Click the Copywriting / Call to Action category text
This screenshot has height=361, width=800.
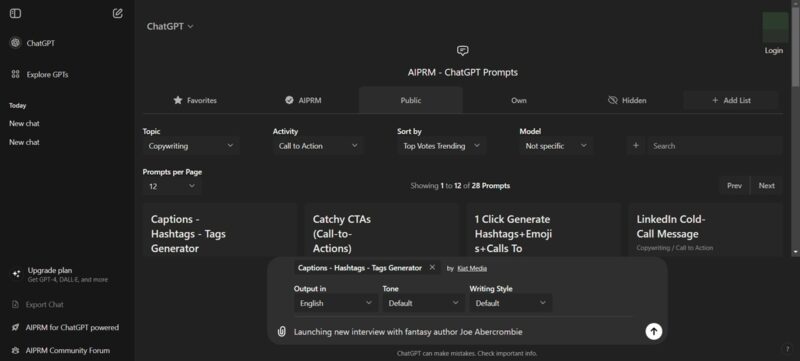click(674, 248)
